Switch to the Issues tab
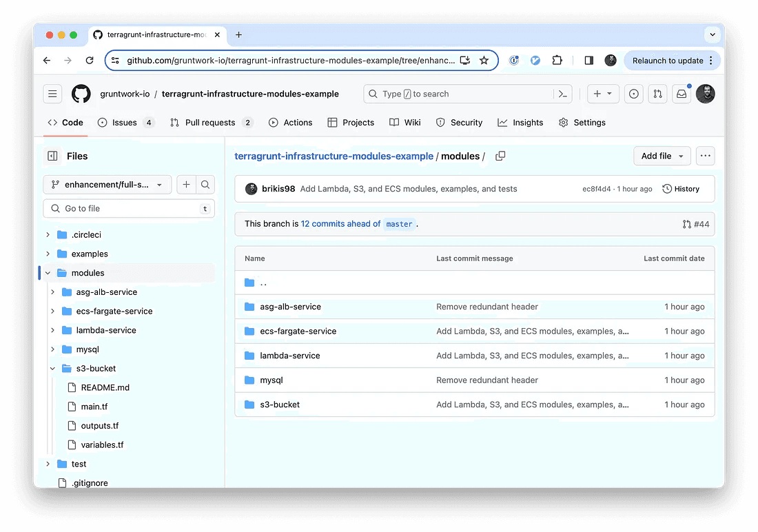This screenshot has height=532, width=758. [x=125, y=123]
